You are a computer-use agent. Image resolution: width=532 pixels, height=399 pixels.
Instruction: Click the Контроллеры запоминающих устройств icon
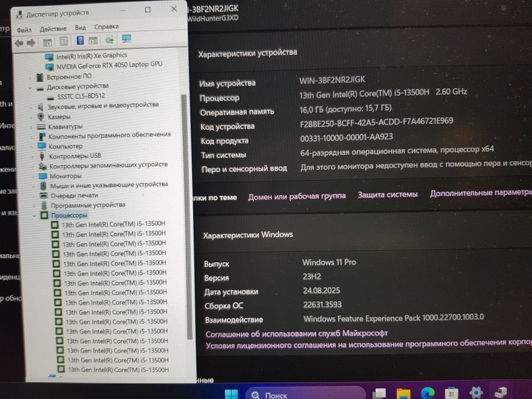click(x=43, y=166)
